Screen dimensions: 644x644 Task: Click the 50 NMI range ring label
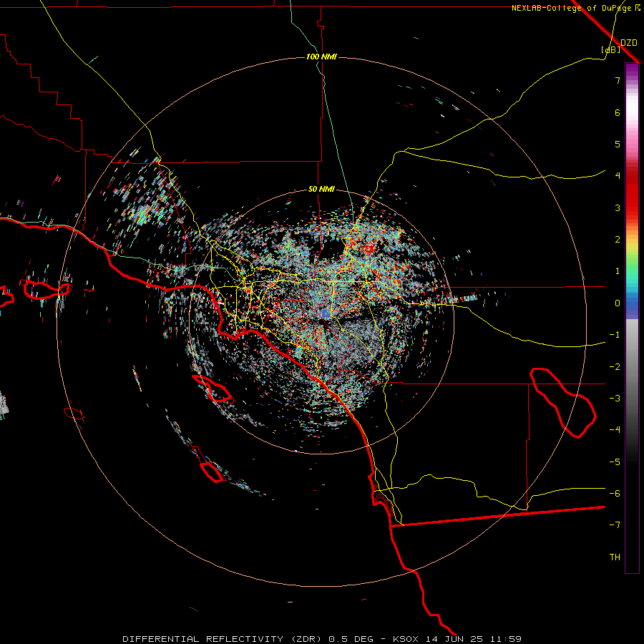321,189
